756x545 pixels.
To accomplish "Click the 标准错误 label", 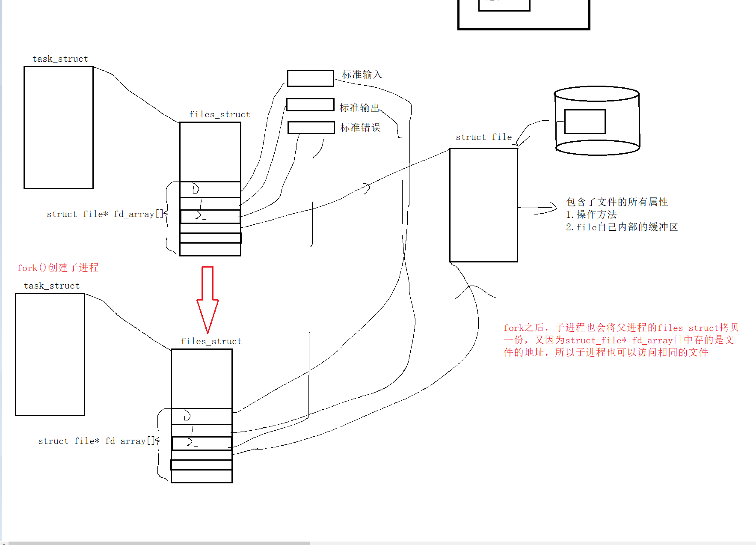I will tap(360, 128).
